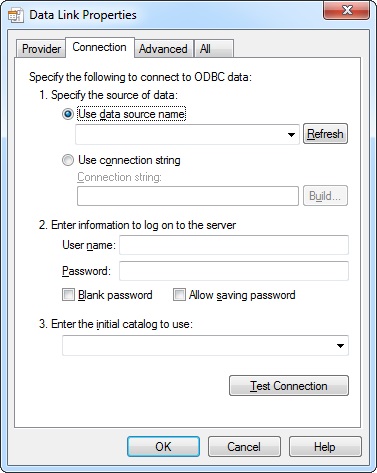Confirm with the OK button
Screen dimensions: 377x473
[x=163, y=447]
